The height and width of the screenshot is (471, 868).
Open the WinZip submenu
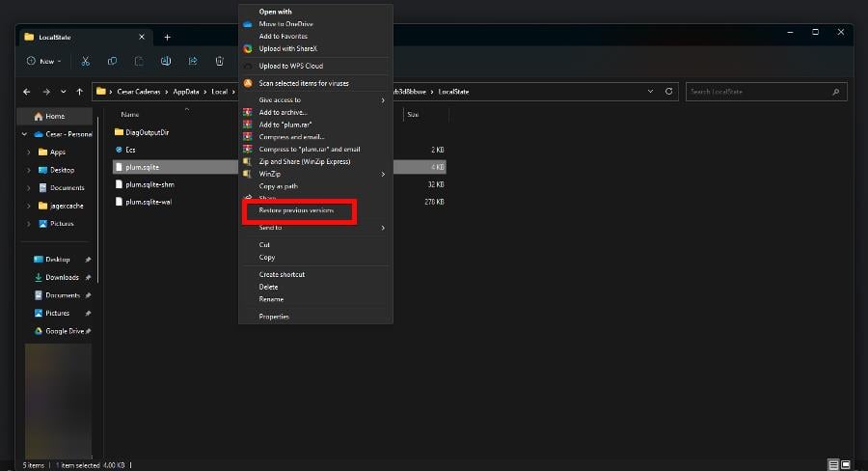[x=315, y=174]
